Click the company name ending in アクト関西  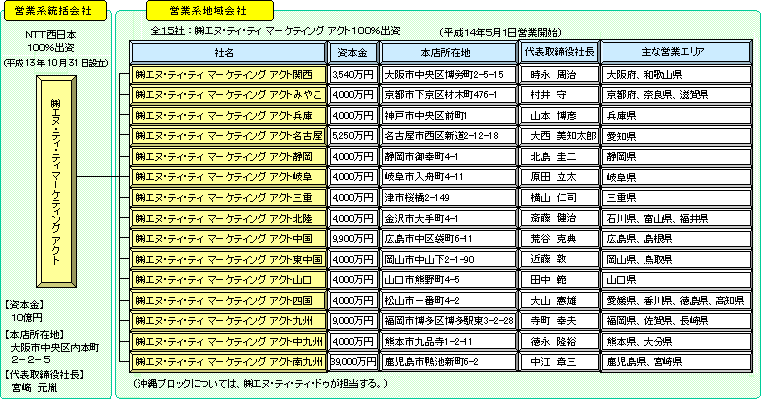coord(228,75)
